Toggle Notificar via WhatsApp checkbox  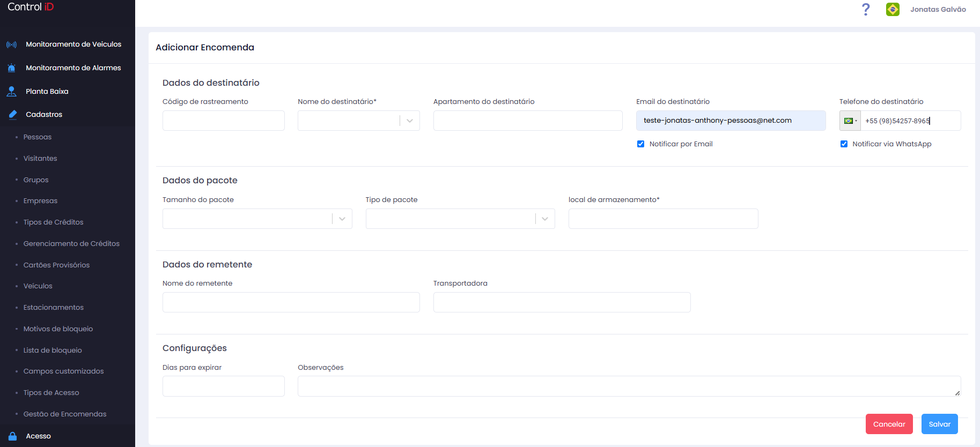tap(844, 144)
